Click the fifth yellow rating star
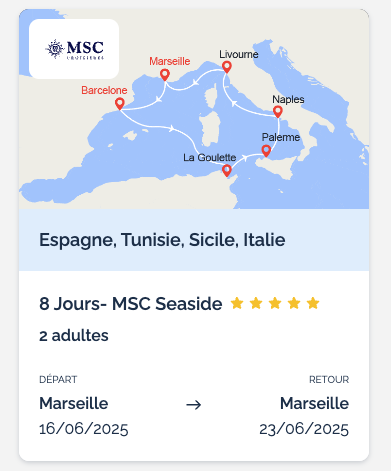Viewport: 391px width, 471px height. click(x=313, y=303)
